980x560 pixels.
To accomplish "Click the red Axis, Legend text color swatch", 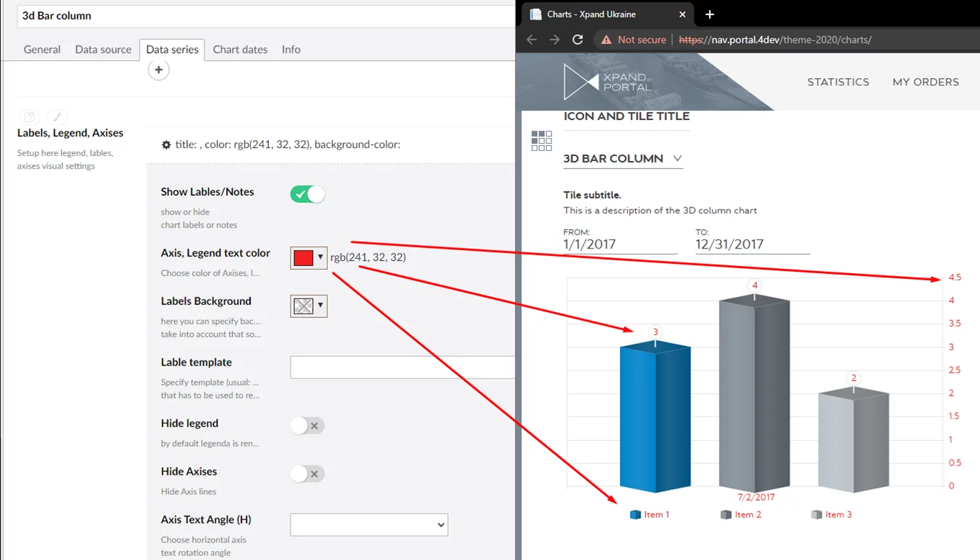I will click(304, 257).
